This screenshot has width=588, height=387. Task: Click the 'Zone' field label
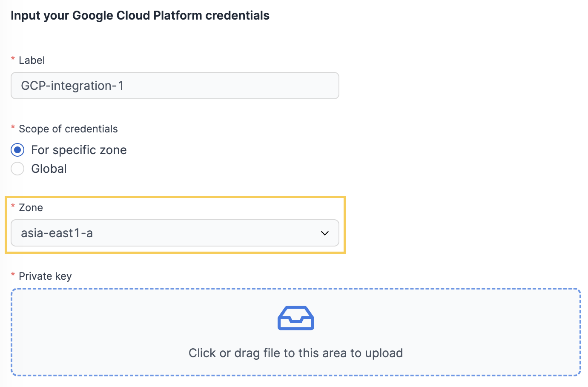click(x=31, y=208)
